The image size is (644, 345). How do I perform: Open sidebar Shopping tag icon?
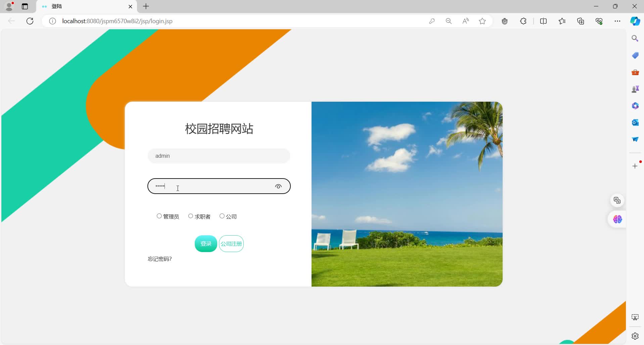(x=635, y=55)
